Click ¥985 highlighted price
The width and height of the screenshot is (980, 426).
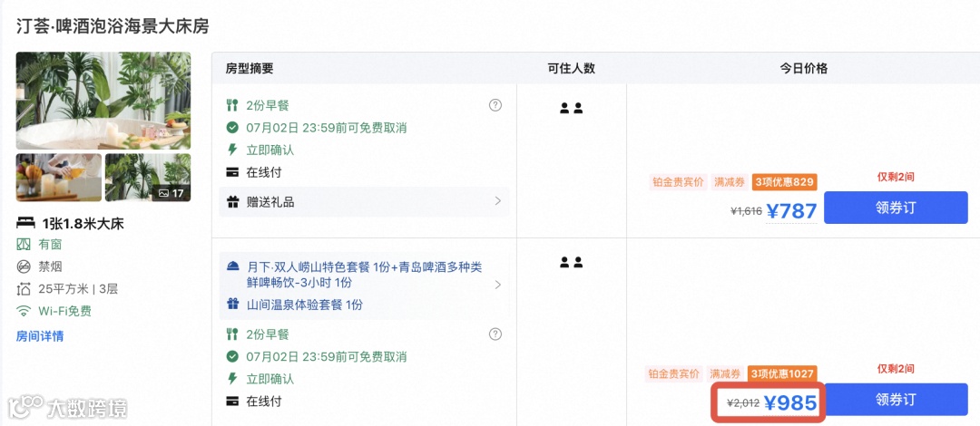point(791,402)
